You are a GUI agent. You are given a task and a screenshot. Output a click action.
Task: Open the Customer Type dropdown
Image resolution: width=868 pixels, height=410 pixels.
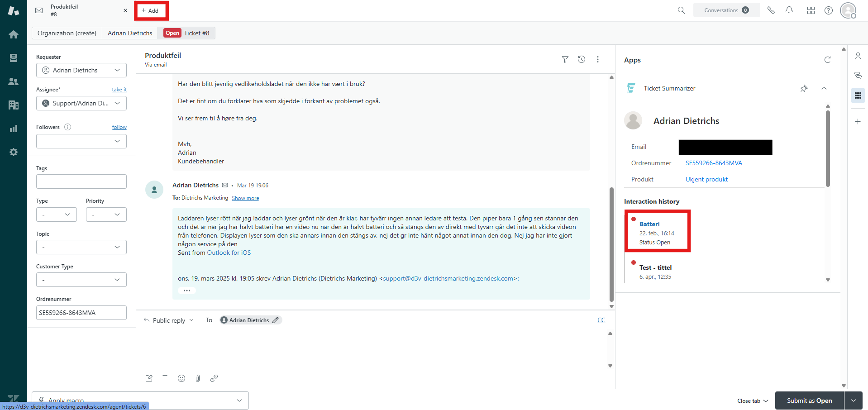pyautogui.click(x=81, y=280)
